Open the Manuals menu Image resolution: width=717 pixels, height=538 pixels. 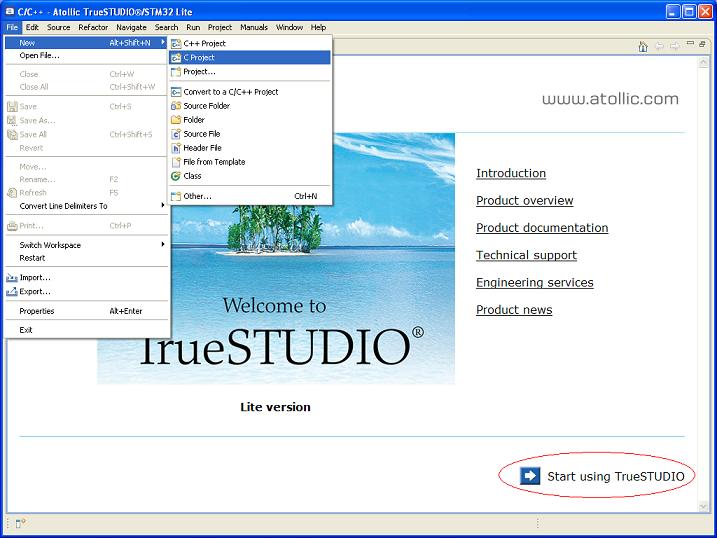pos(254,27)
